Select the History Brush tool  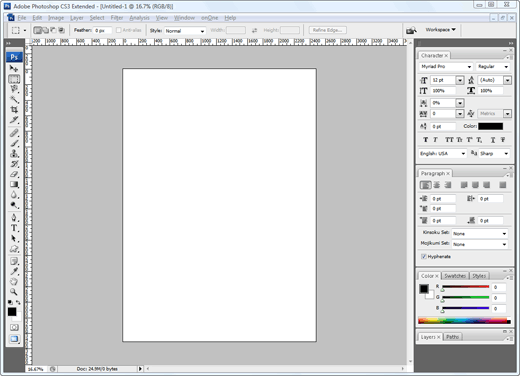tap(14, 164)
